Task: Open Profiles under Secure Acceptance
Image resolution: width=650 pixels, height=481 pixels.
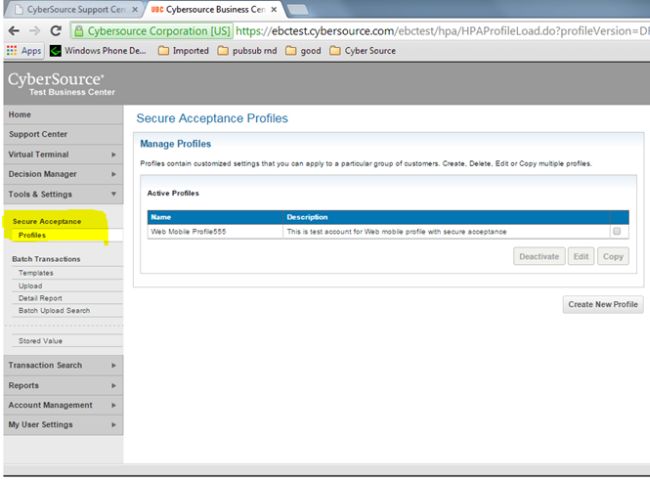Action: click(x=32, y=235)
